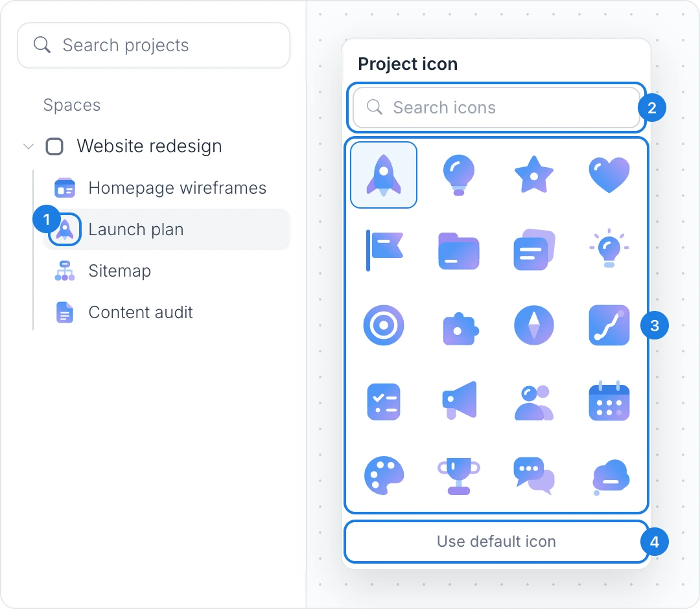Click Homepage wireframes layout icon
Screen dimensions: 700x609
(65, 188)
